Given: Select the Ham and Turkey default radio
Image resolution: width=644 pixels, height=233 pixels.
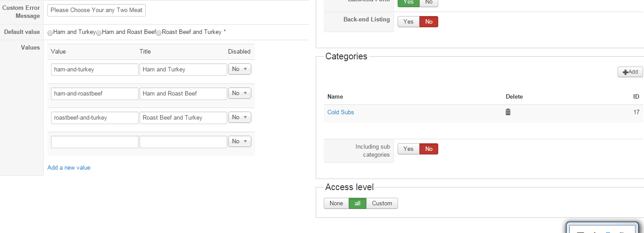Looking at the screenshot, I should click(x=50, y=33).
